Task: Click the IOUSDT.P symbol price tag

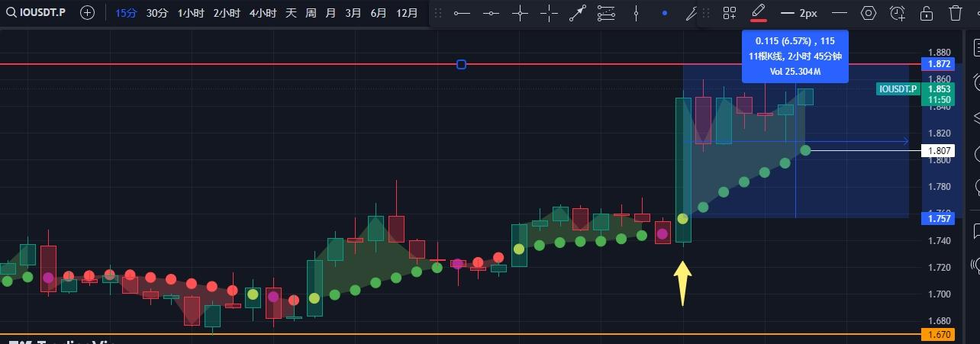Action: point(898,89)
